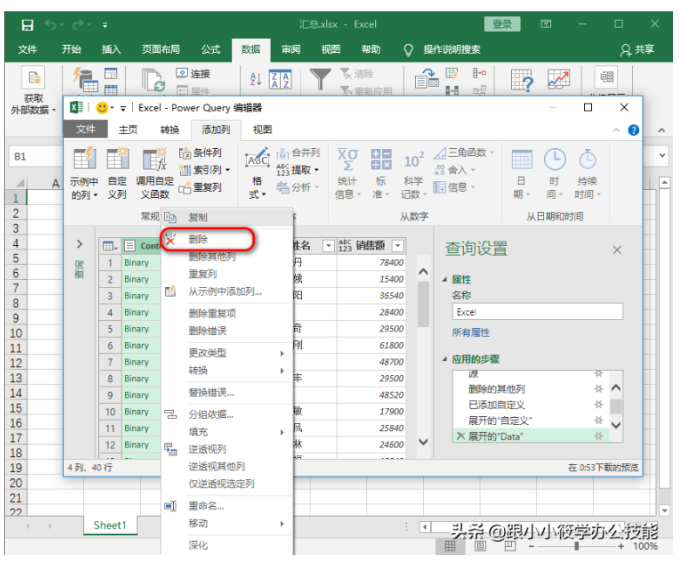
Task: Select the 展开的"Data" applied step
Action: click(532, 436)
